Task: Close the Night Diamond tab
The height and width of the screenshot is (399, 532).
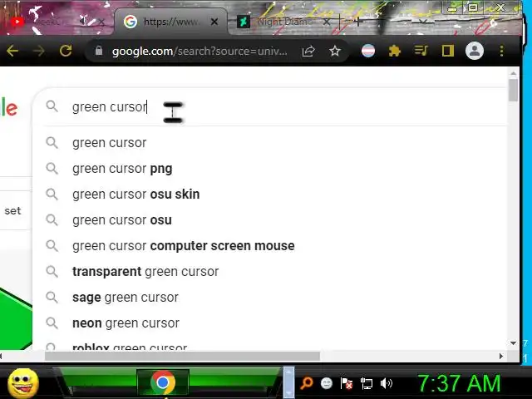Action: point(327,22)
